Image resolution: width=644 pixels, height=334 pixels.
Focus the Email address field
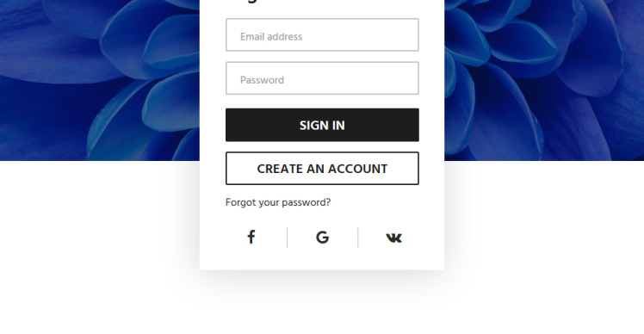[x=322, y=35]
